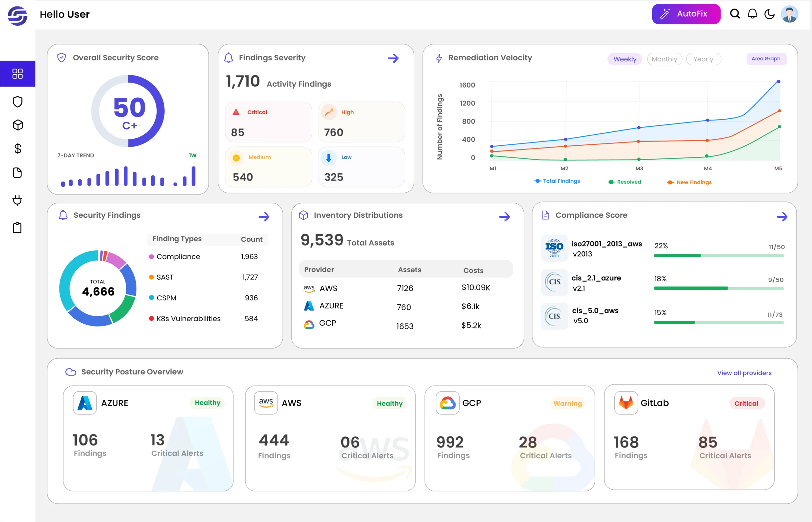
Task: Click the plug integrations icon in sidebar
Action: tap(18, 200)
